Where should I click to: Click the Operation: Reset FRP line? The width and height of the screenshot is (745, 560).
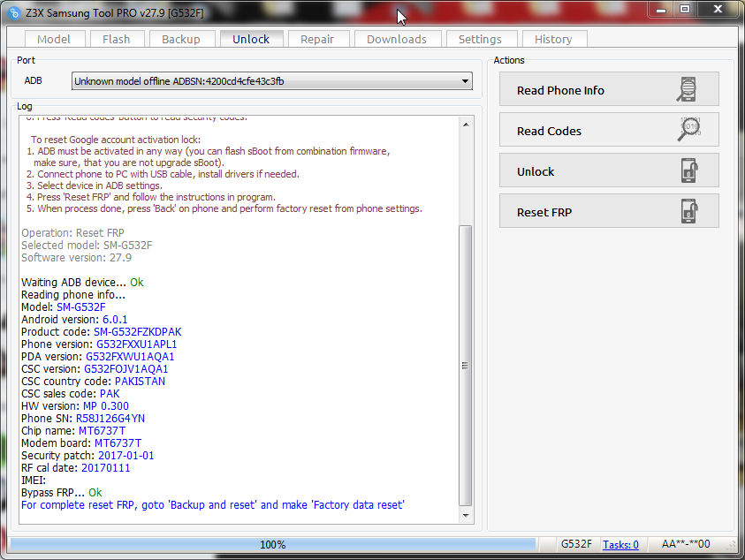[72, 233]
